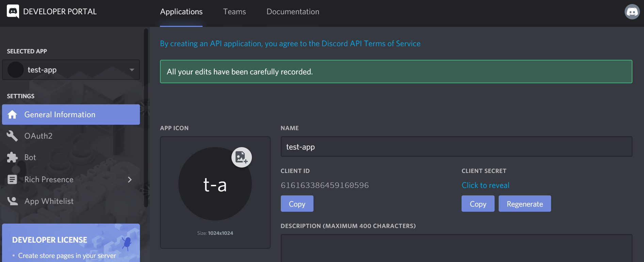The image size is (644, 262).
Task: Click the sidebar scrollbar
Action: [146, 118]
